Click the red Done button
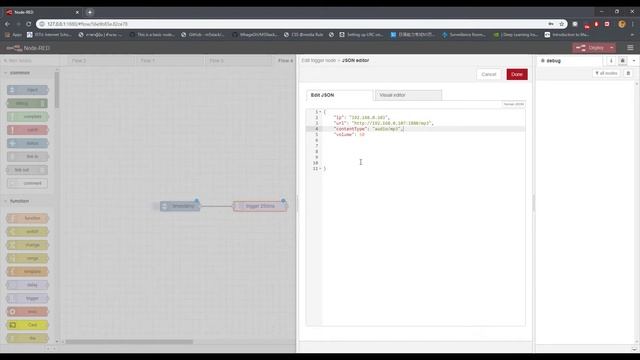 (517, 74)
